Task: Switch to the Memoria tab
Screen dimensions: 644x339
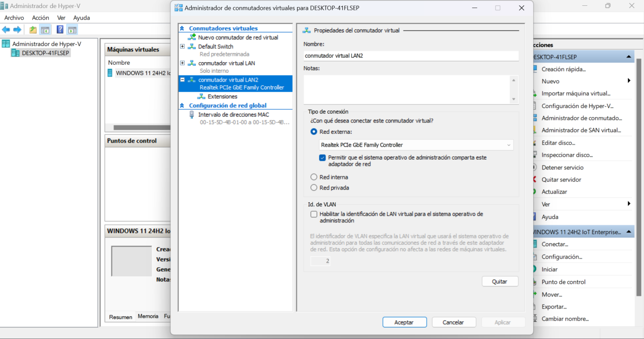Action: (x=148, y=316)
